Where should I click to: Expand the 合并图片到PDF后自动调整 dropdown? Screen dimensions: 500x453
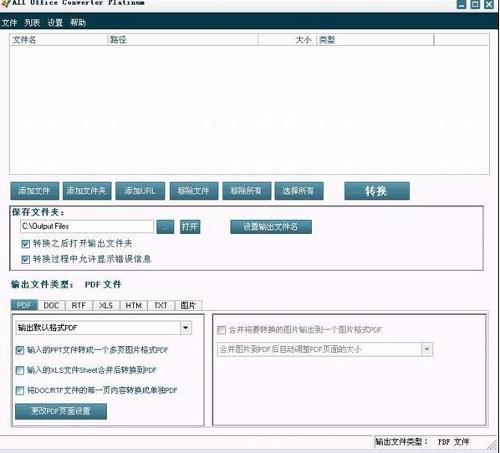tap(427, 350)
